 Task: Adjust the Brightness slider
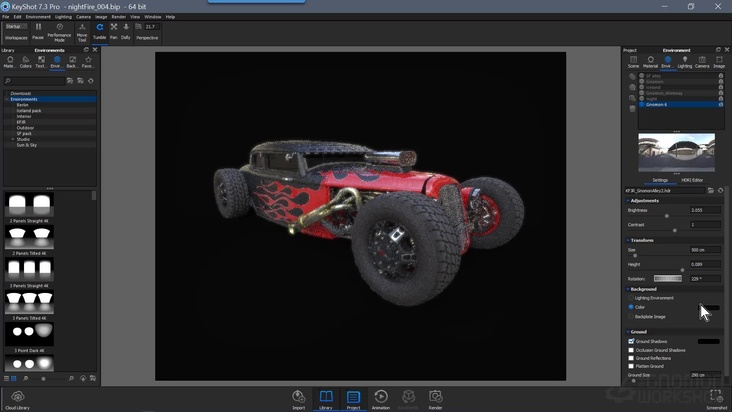(667, 216)
